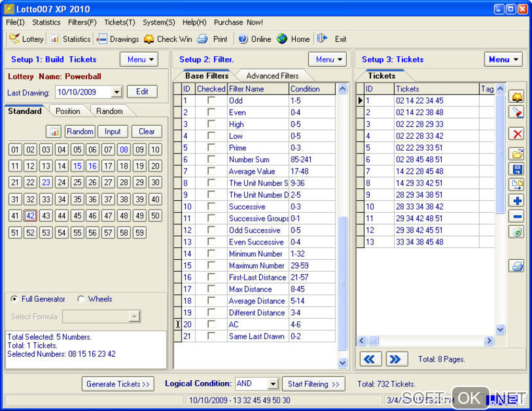Go to previous tickets page arrow
The image size is (532, 411).
pos(370,359)
